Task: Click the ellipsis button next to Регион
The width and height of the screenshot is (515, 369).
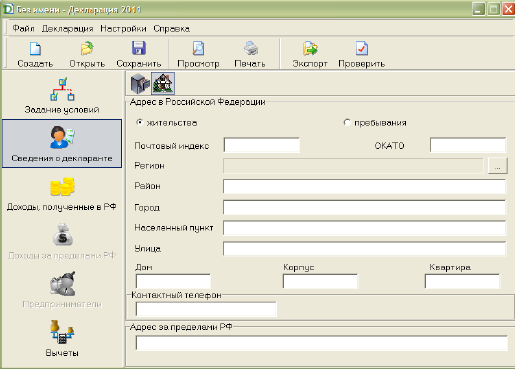Action: pos(498,166)
